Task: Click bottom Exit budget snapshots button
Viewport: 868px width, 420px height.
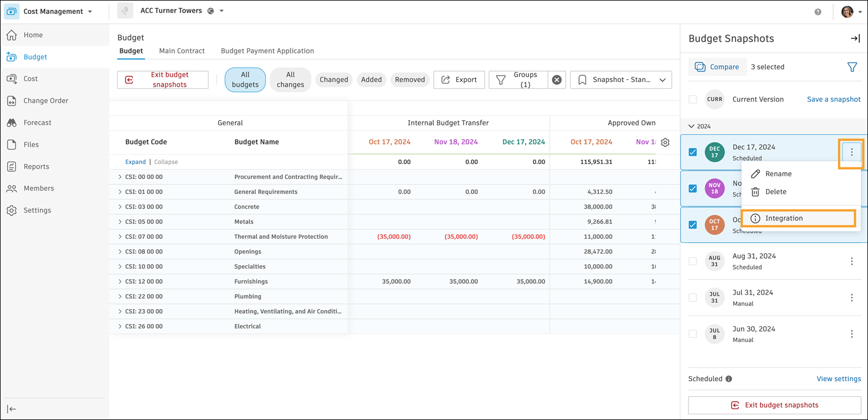Action: (x=774, y=405)
